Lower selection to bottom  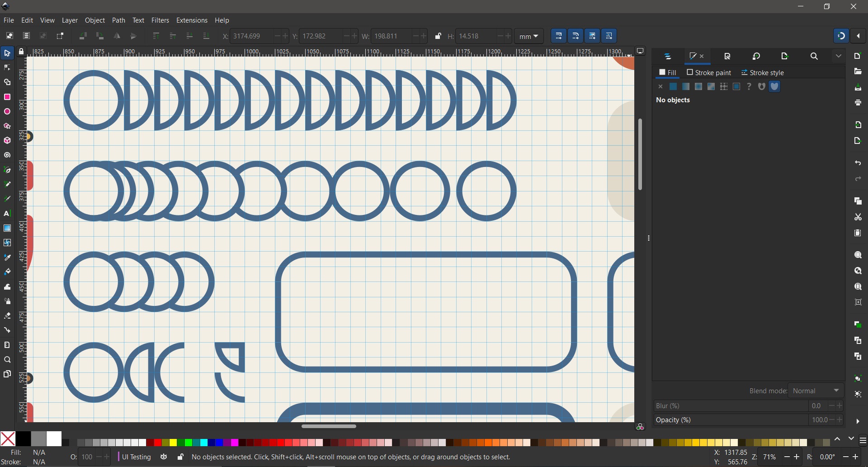[206, 36]
